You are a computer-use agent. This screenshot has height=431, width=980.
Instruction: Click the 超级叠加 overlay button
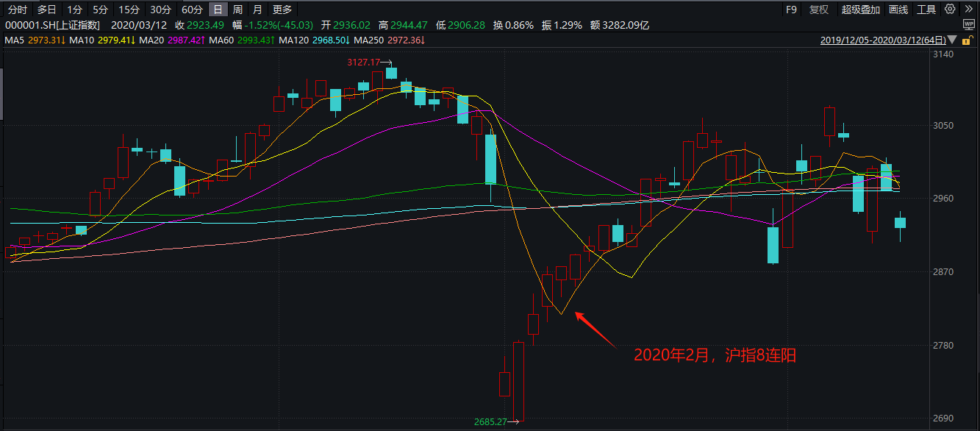click(860, 10)
